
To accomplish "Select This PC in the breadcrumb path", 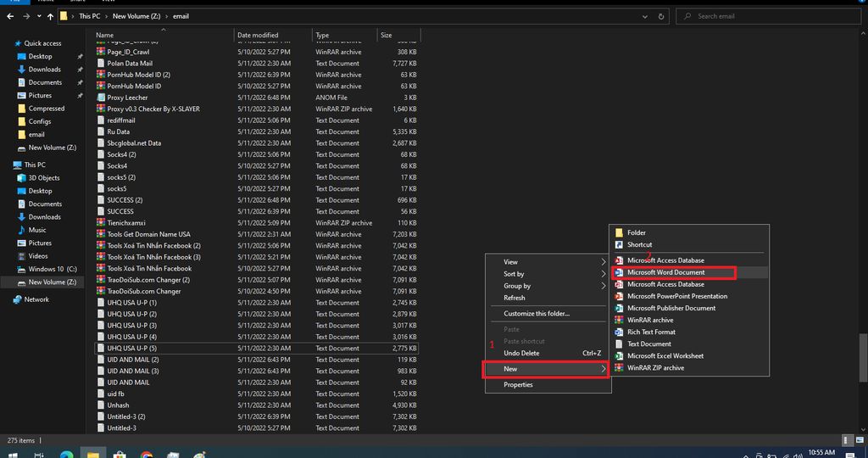I will (89, 17).
